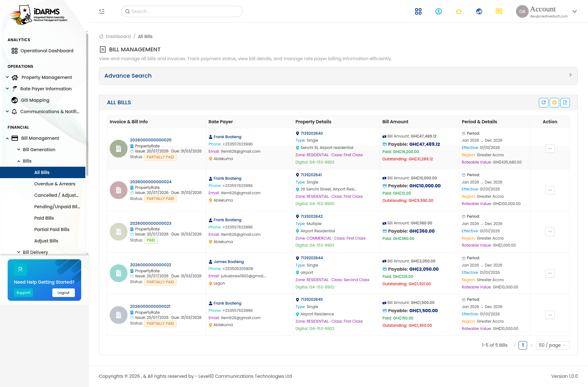
Task: Open user profile circle icon
Action: (x=439, y=11)
